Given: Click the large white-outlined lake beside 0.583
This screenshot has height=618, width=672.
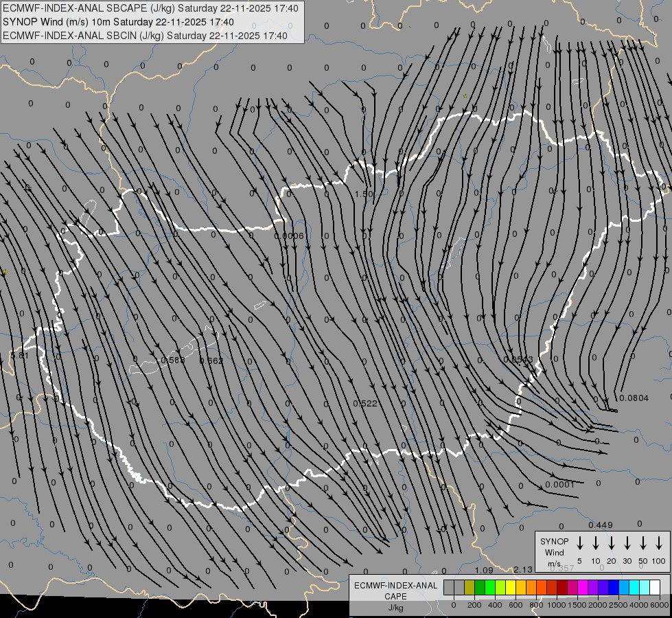Looking at the screenshot, I should 174,352.
